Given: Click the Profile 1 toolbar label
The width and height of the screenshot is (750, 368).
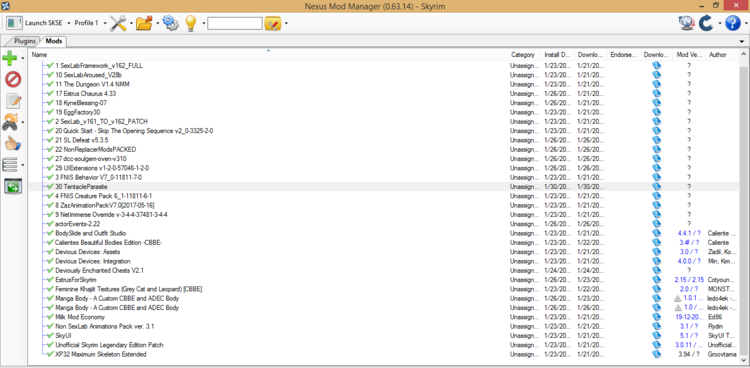Looking at the screenshot, I should point(87,23).
